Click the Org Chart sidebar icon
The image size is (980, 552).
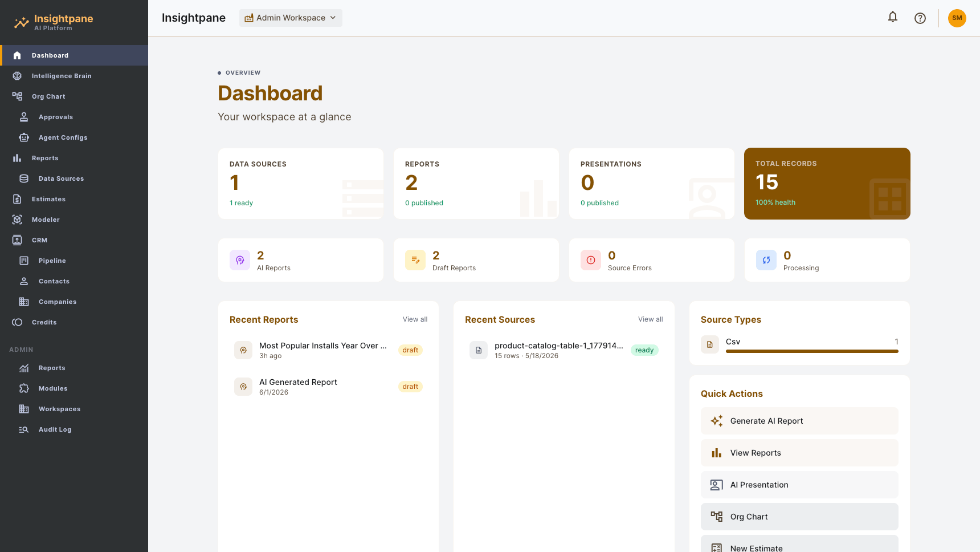(17, 96)
